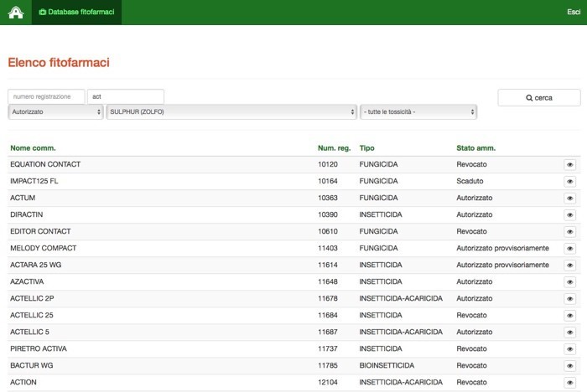View details of PIRETRO ACTIVA eye icon
The image size is (587, 392).
(x=569, y=349)
